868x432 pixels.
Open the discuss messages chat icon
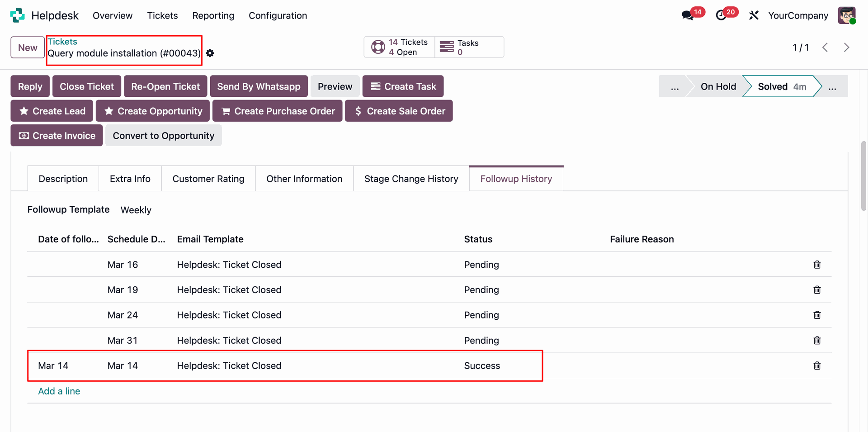point(688,15)
